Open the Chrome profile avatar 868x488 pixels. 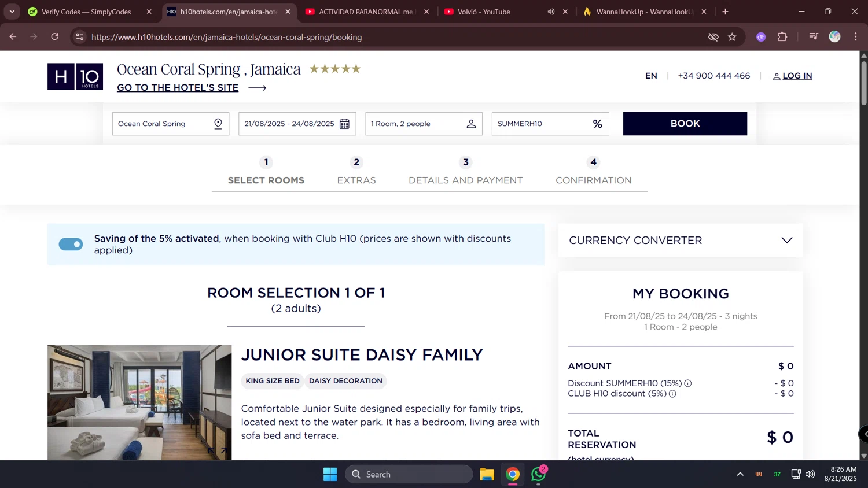point(834,37)
